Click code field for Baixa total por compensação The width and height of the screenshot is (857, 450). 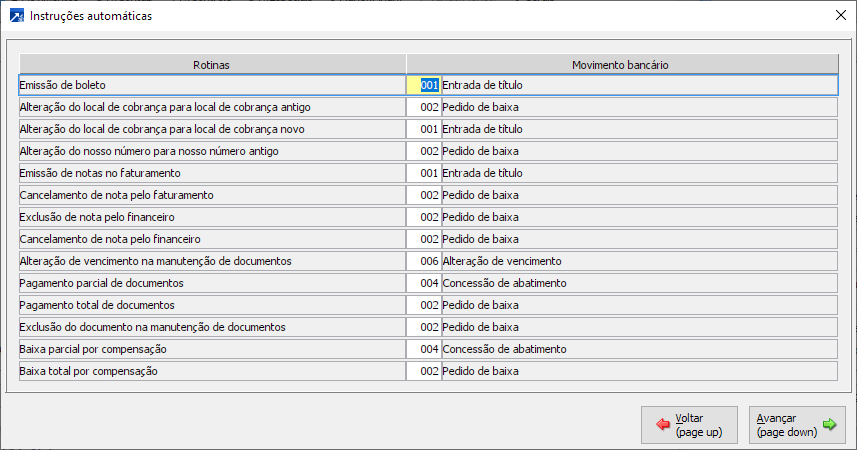[x=423, y=371]
